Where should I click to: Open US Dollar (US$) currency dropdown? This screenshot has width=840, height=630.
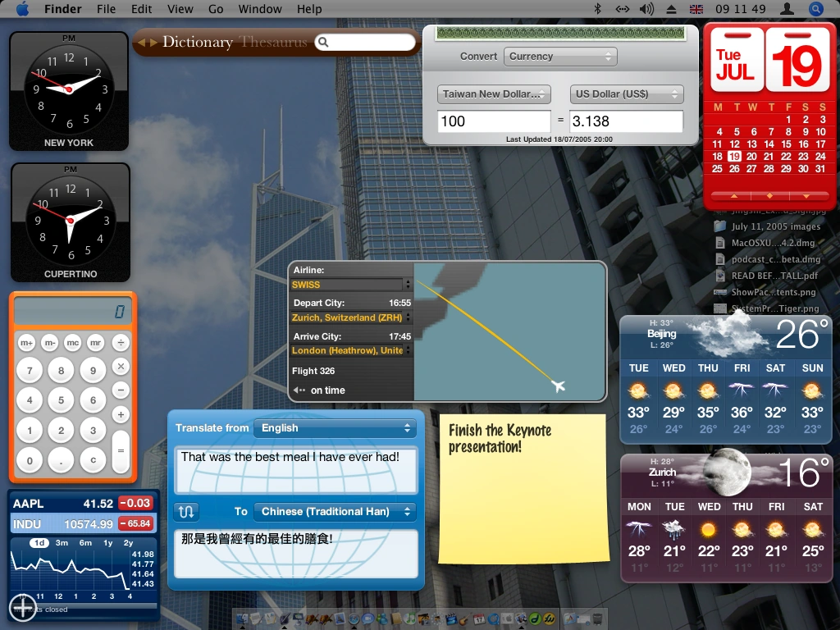pyautogui.click(x=626, y=94)
